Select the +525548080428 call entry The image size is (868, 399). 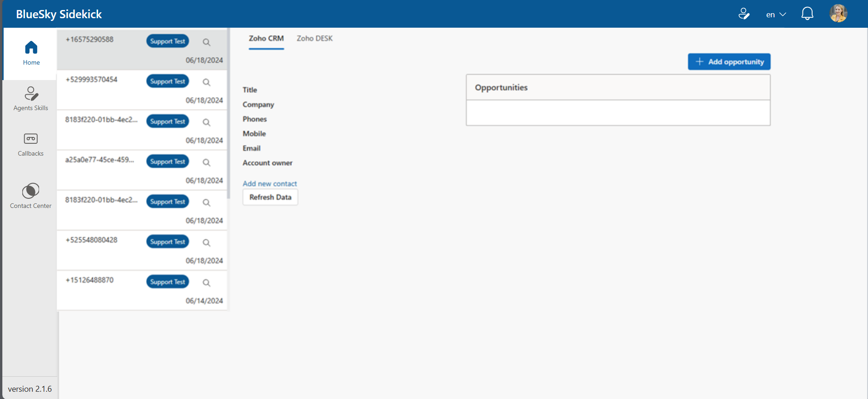coord(142,250)
